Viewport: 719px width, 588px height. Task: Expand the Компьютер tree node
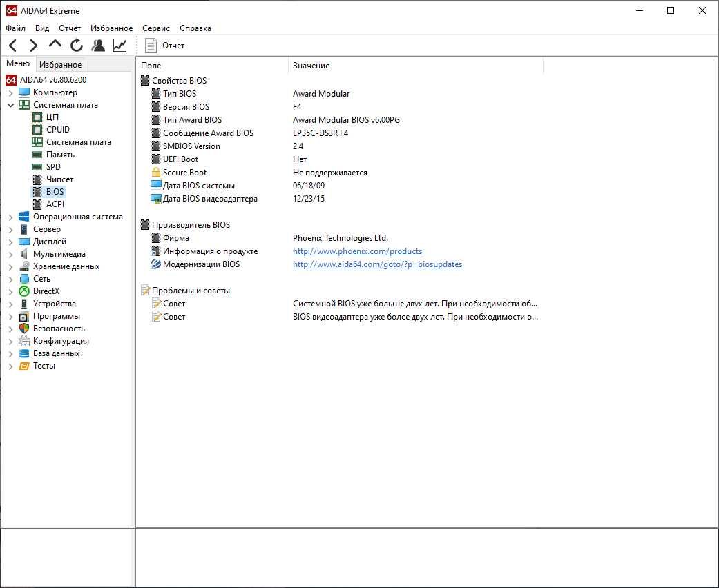(x=10, y=92)
